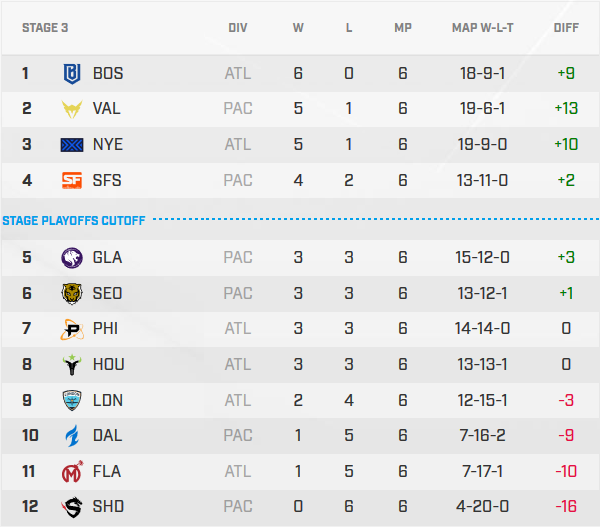
Task: Open the SHD team name link
Action: click(x=108, y=507)
